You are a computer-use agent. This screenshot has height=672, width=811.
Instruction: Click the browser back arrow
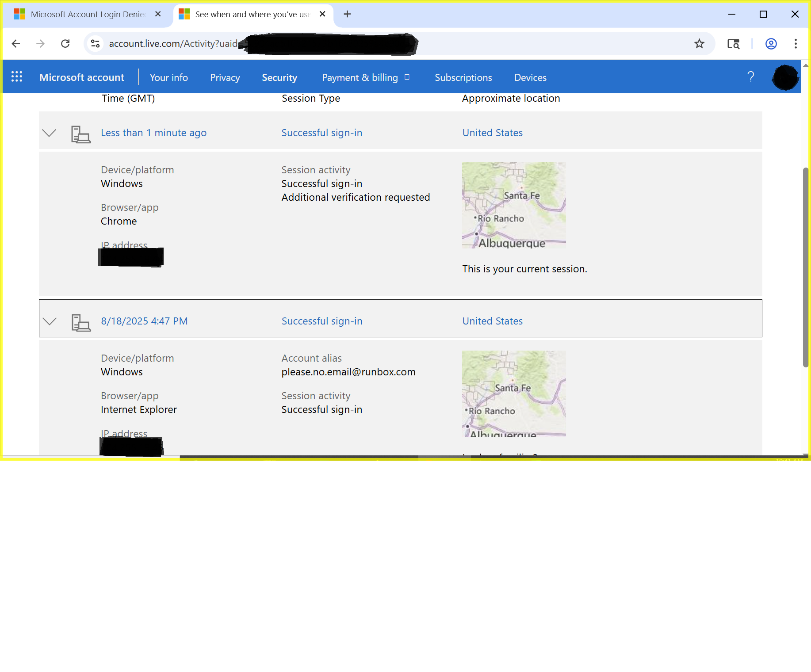(16, 43)
